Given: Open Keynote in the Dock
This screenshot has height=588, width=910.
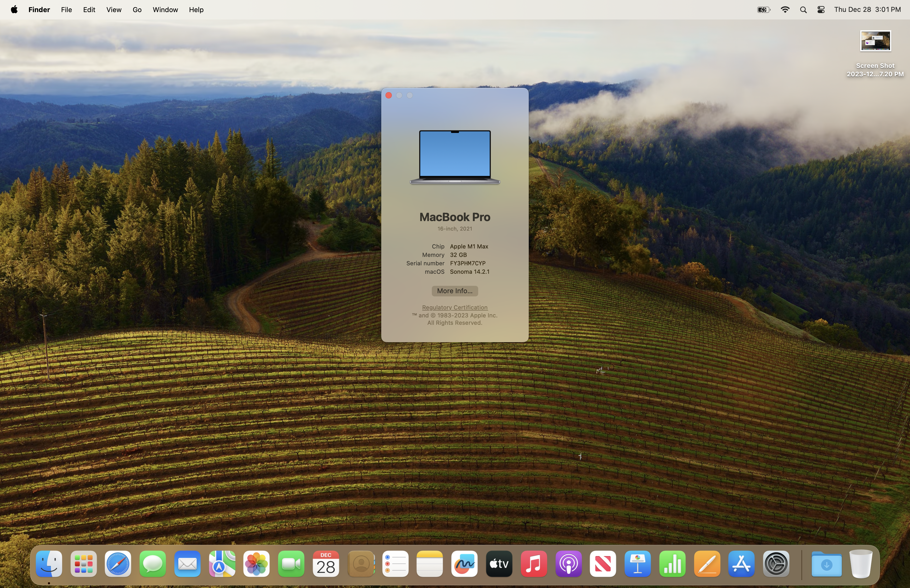Looking at the screenshot, I should [x=638, y=564].
